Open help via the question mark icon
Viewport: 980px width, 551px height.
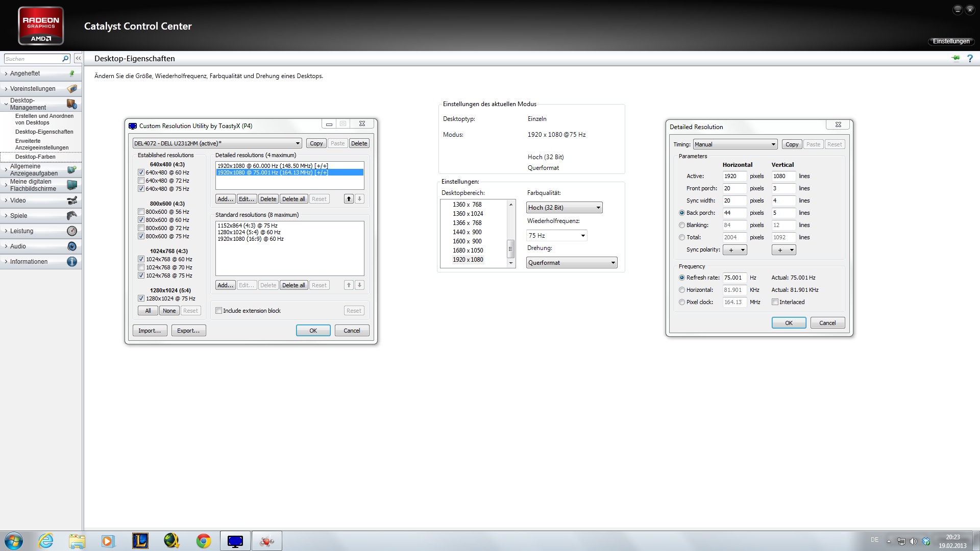point(970,59)
